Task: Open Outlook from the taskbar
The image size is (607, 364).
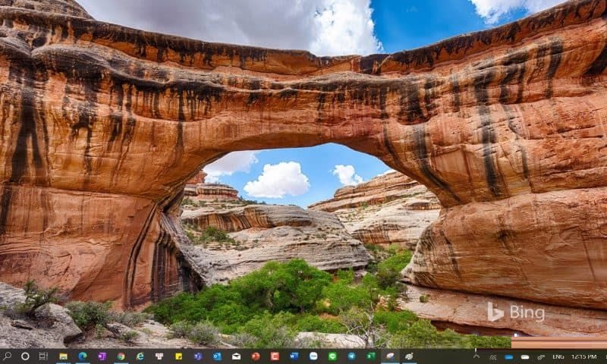Action: 217,356
